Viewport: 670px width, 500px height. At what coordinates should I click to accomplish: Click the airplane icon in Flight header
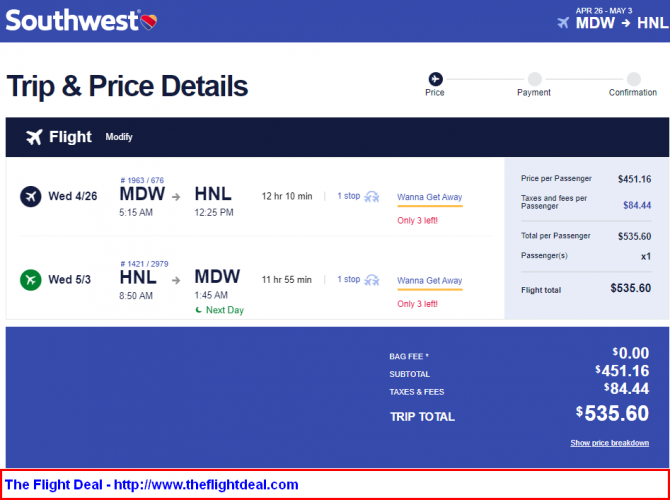tap(34, 137)
